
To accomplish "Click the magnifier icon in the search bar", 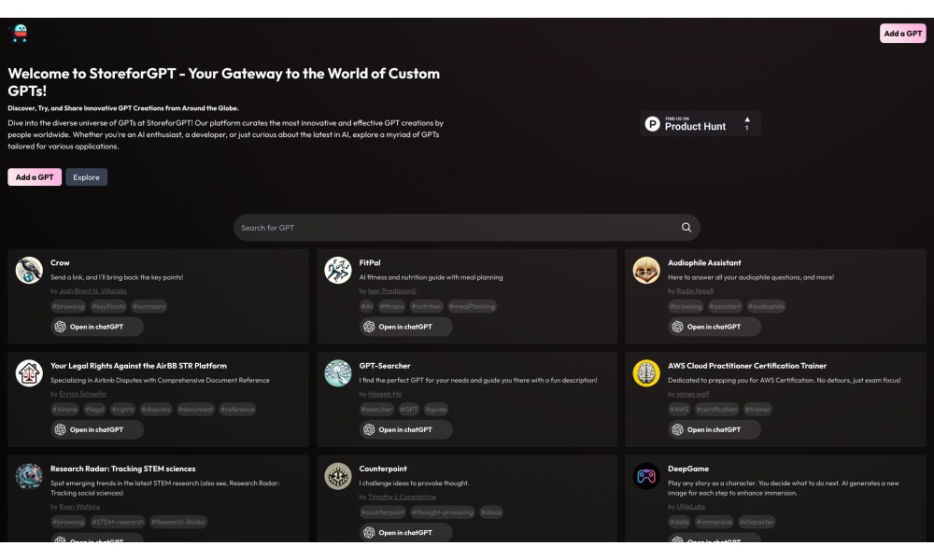I will pyautogui.click(x=686, y=228).
